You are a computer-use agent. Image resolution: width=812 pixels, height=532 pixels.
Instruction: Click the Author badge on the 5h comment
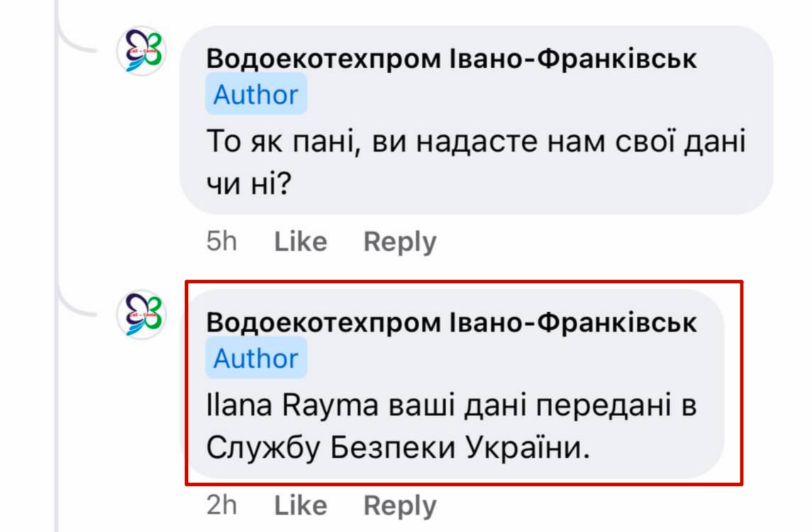point(256,95)
